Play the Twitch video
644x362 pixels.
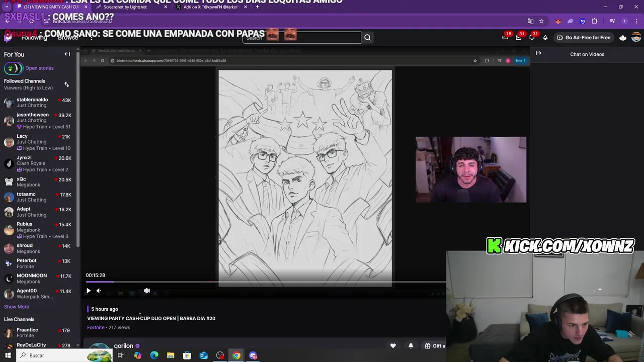pyautogui.click(x=89, y=291)
